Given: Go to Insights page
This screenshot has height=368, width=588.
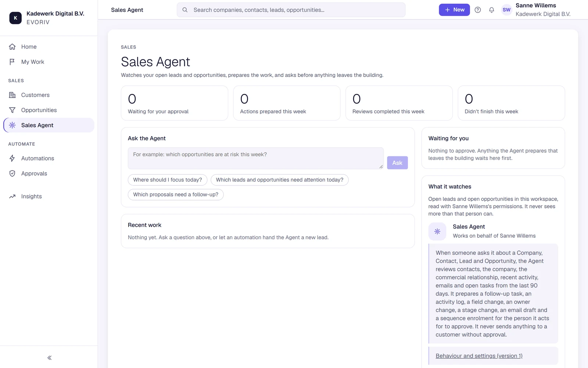Looking at the screenshot, I should [49, 197].
